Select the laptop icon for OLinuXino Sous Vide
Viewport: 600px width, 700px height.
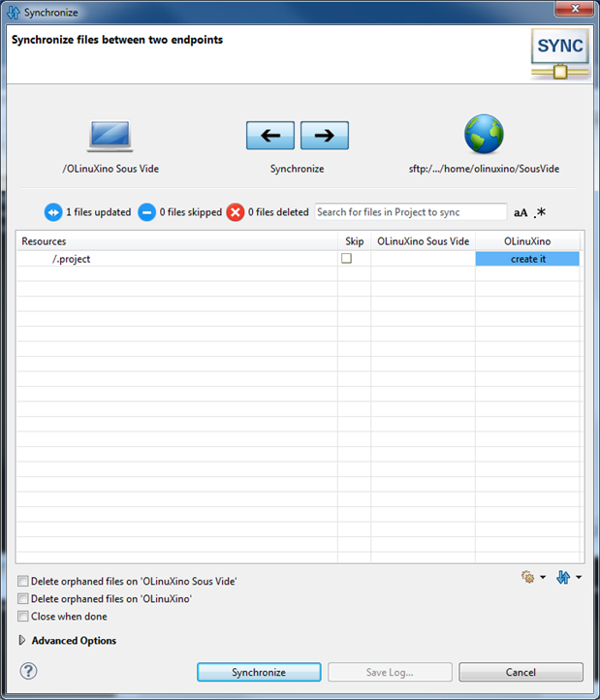pos(111,136)
